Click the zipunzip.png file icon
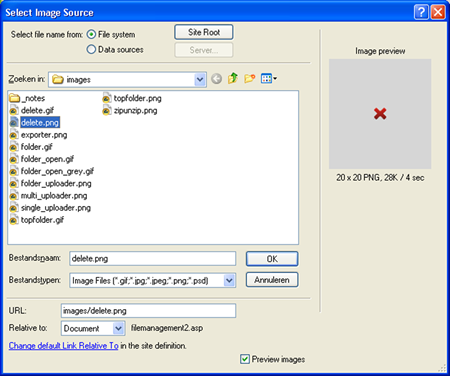This screenshot has height=376, width=450. pos(107,110)
